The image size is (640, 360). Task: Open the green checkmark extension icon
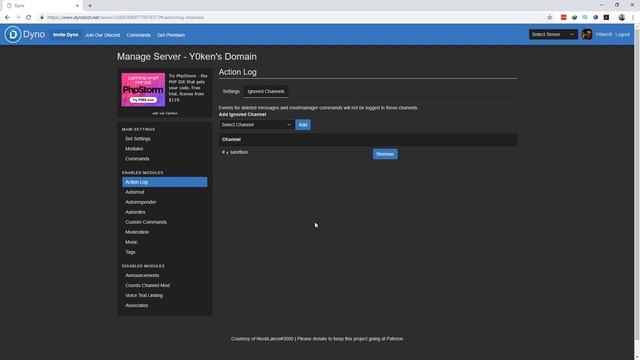point(574,18)
